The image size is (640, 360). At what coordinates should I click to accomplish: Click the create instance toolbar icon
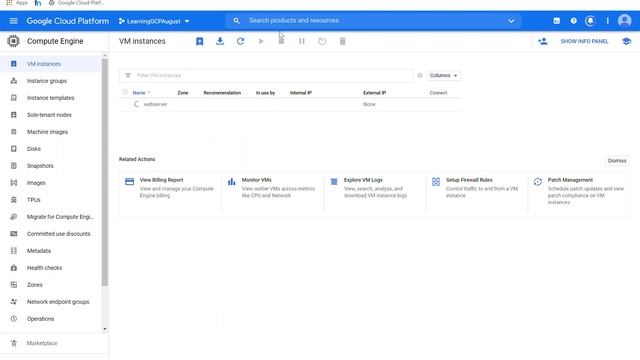[x=200, y=41]
